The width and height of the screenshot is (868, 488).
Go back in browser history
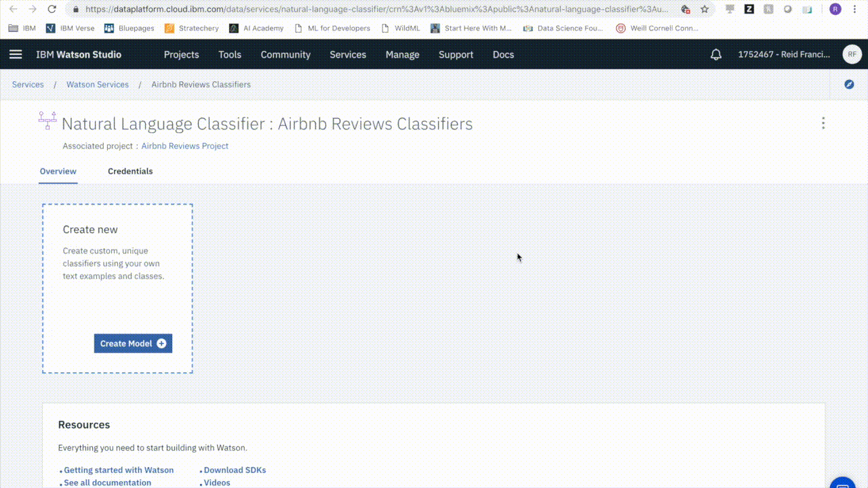14,9
